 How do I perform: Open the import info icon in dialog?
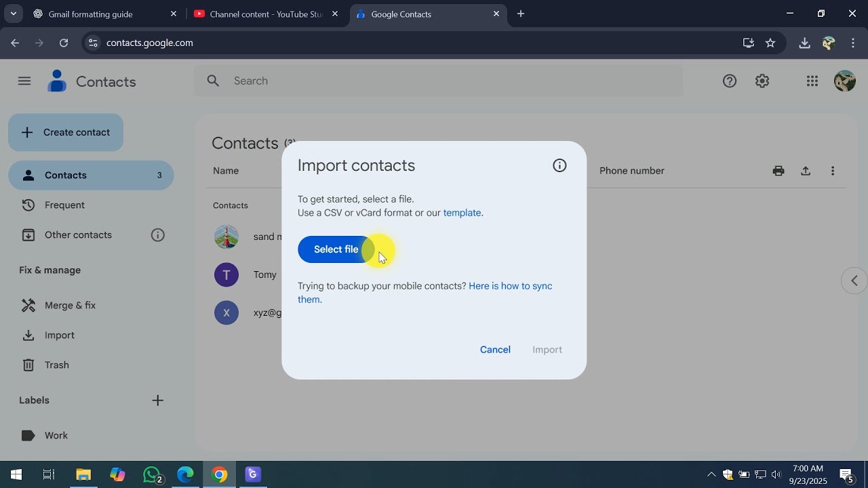559,165
